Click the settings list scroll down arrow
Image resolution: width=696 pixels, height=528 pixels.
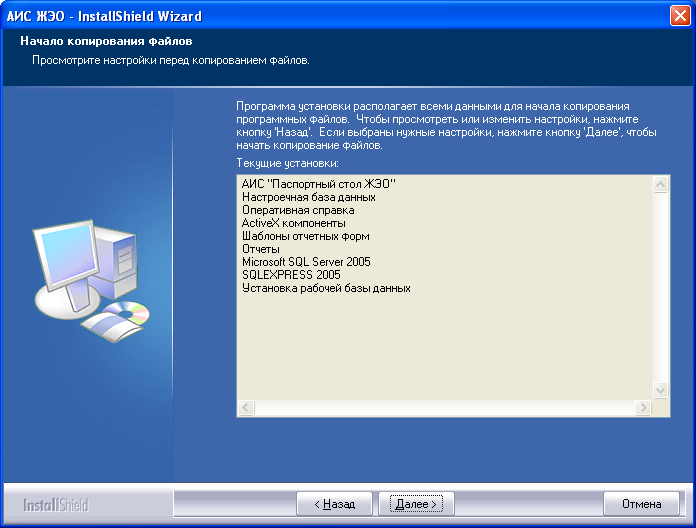(660, 390)
